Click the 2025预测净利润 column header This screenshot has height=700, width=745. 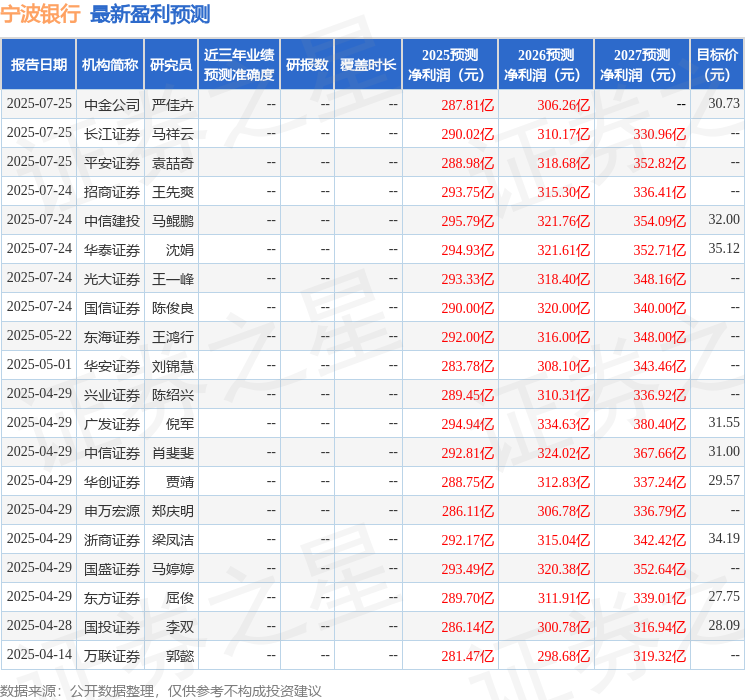click(450, 65)
